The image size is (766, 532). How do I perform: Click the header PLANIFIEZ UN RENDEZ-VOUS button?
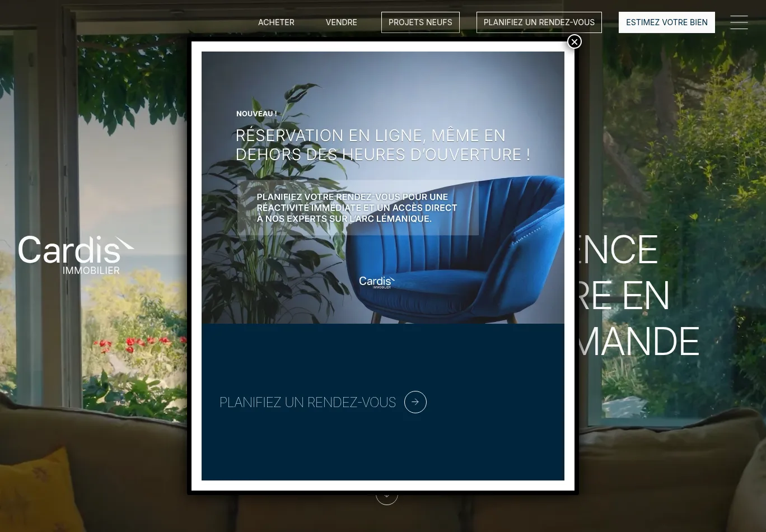click(x=539, y=22)
